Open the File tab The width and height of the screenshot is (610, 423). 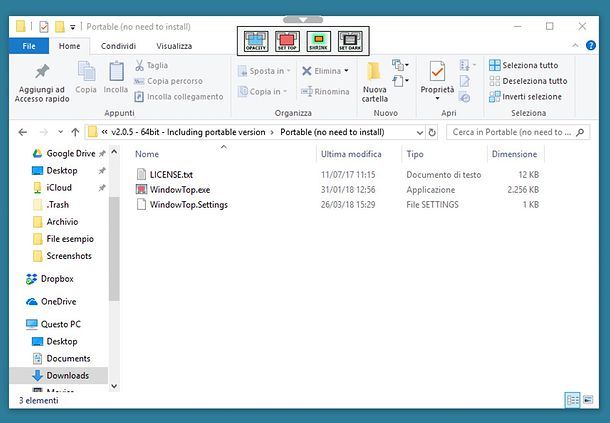click(29, 46)
